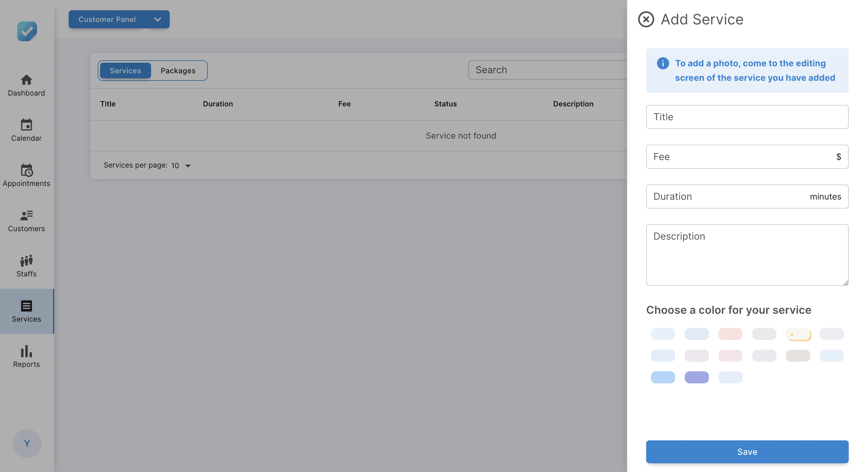
Task: Switch to the Packages tab
Action: 178,71
